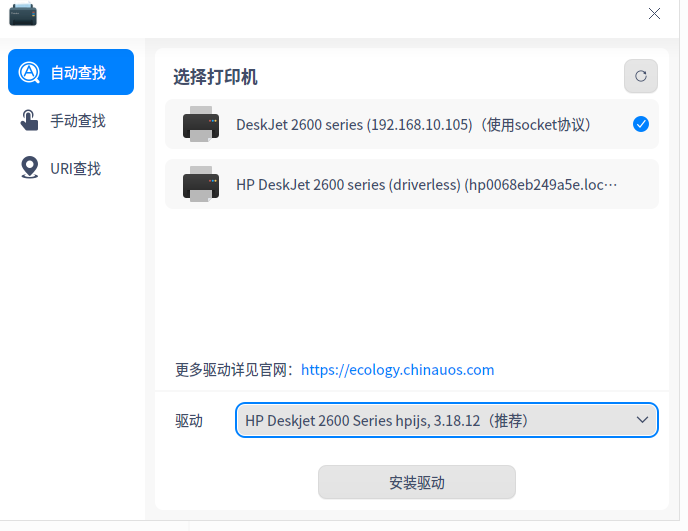Open the https://ecology.chinauos.com link

pos(398,370)
